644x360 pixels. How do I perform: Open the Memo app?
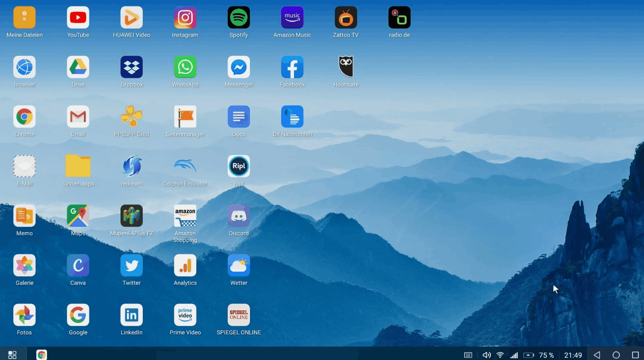24,216
